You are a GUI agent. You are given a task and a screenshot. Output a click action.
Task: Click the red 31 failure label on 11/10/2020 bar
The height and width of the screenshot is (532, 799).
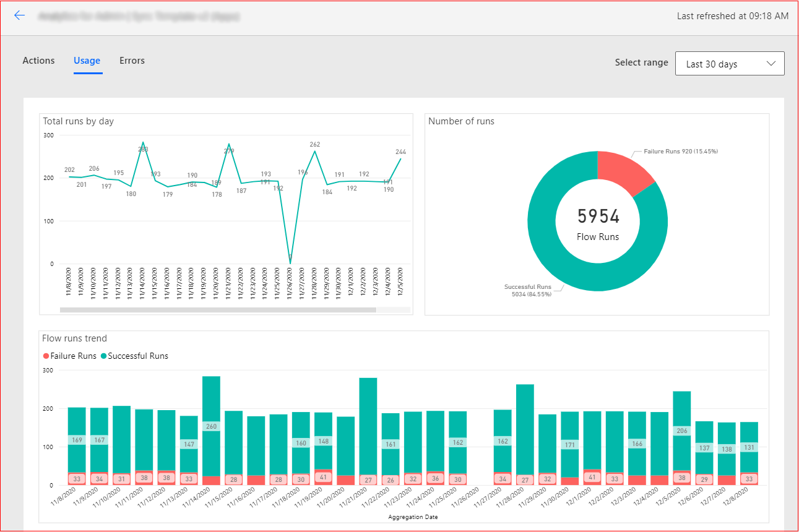122,479
